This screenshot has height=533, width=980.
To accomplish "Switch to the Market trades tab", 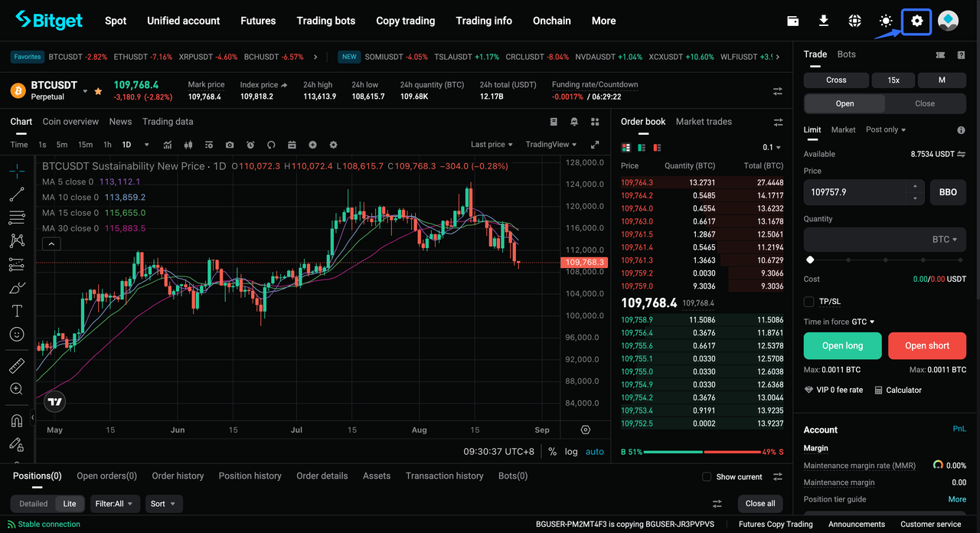I will 704,122.
